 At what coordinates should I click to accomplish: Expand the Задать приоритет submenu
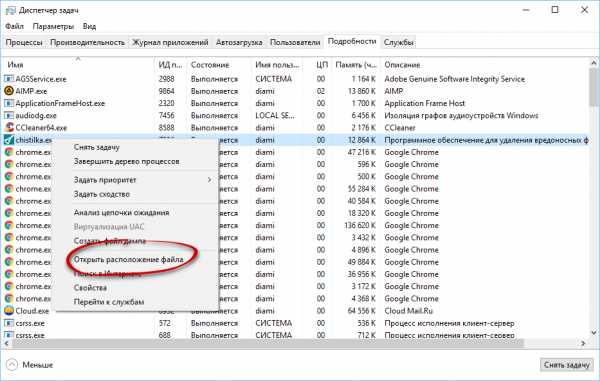pyautogui.click(x=209, y=179)
